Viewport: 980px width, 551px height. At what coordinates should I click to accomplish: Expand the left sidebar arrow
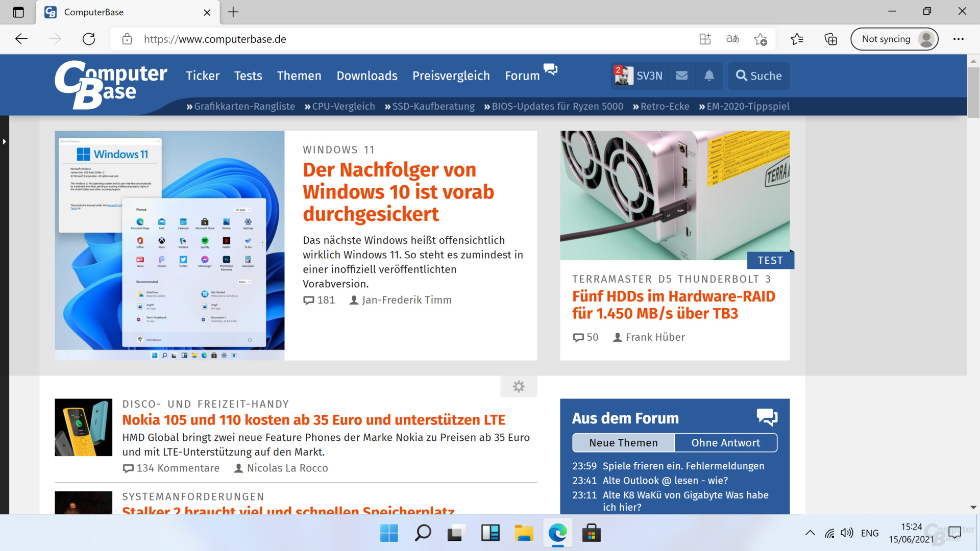coord(4,141)
